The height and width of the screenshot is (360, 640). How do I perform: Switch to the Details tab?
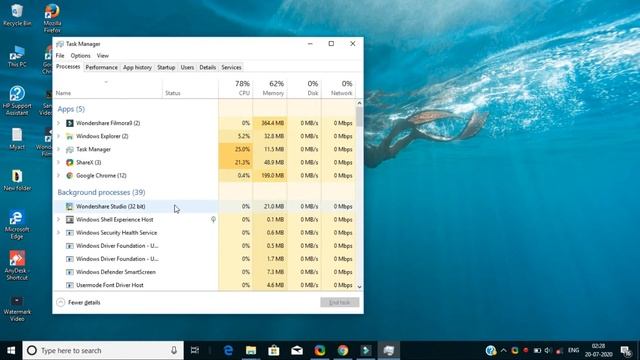(207, 67)
